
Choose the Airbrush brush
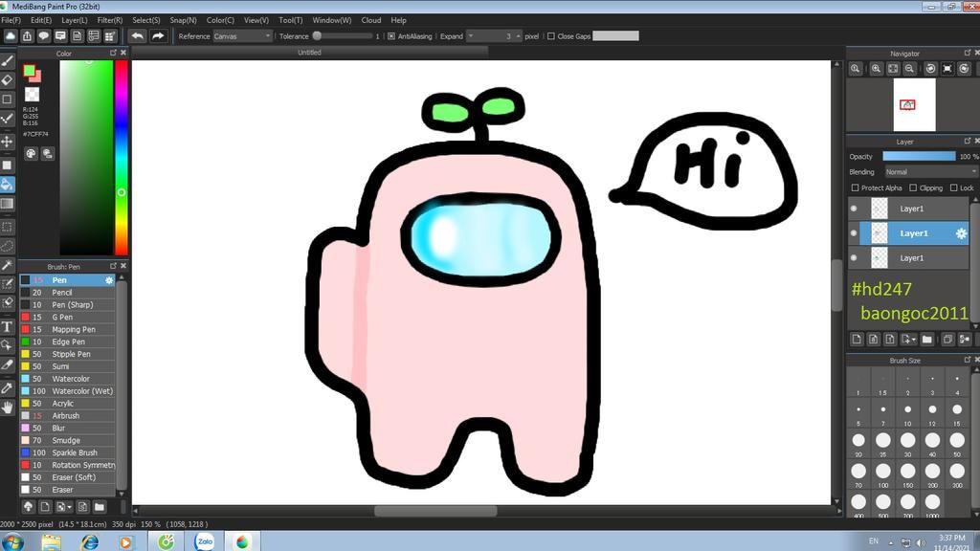click(68, 415)
